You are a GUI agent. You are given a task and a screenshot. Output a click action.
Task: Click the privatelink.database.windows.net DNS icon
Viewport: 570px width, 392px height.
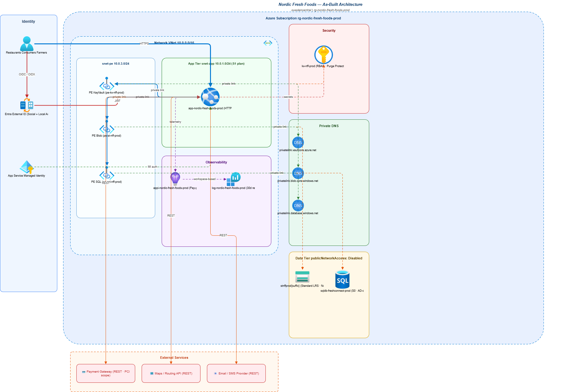click(298, 206)
